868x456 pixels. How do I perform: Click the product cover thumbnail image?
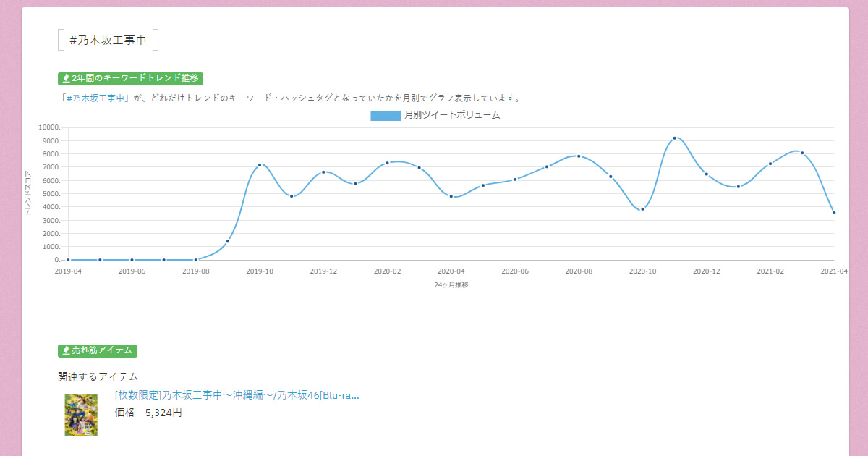click(80, 415)
